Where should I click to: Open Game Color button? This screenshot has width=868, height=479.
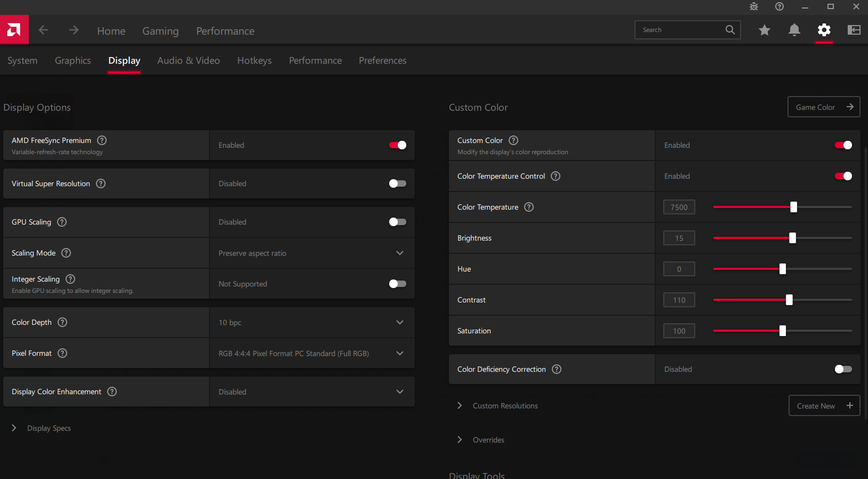(x=824, y=107)
